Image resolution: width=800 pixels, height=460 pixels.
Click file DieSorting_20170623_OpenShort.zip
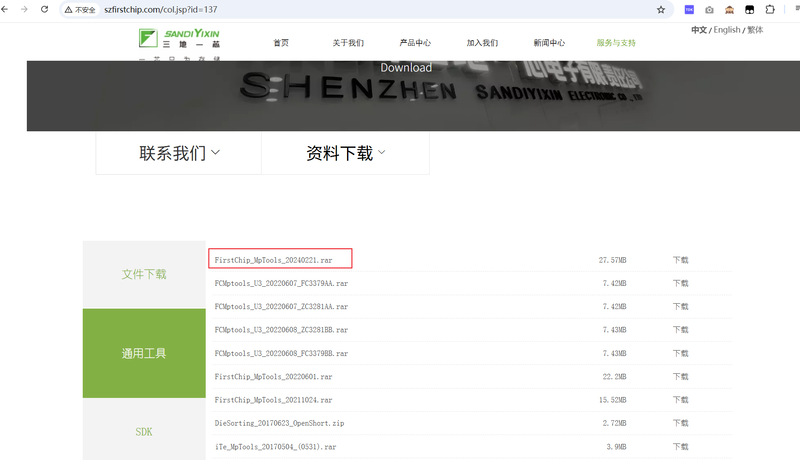[x=279, y=423]
